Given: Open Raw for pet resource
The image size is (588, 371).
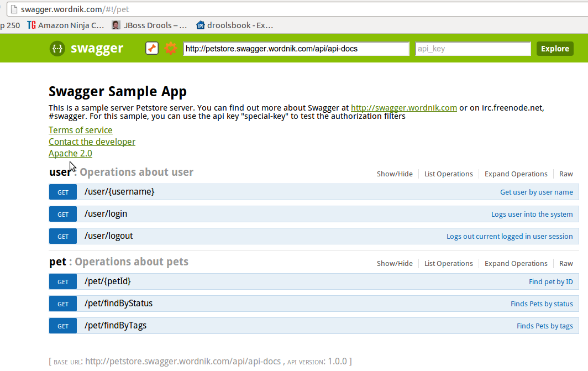Looking at the screenshot, I should 566,264.
